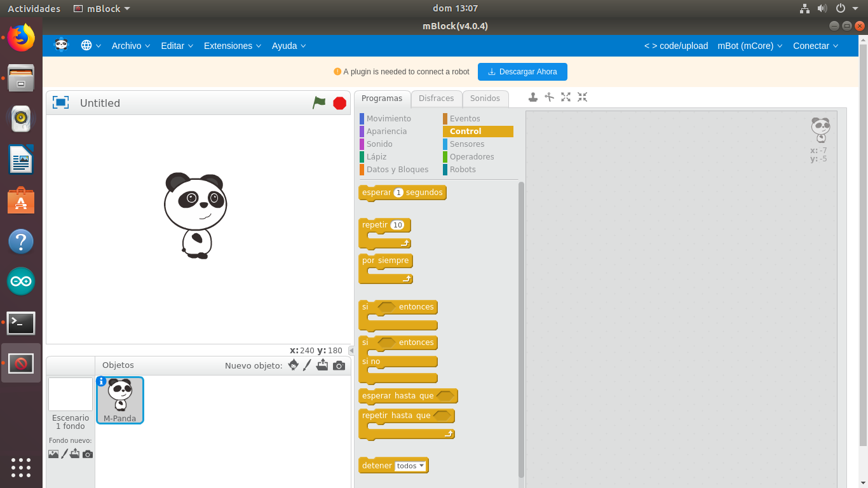
Task: Open the language globe dropdown
Action: (x=91, y=46)
